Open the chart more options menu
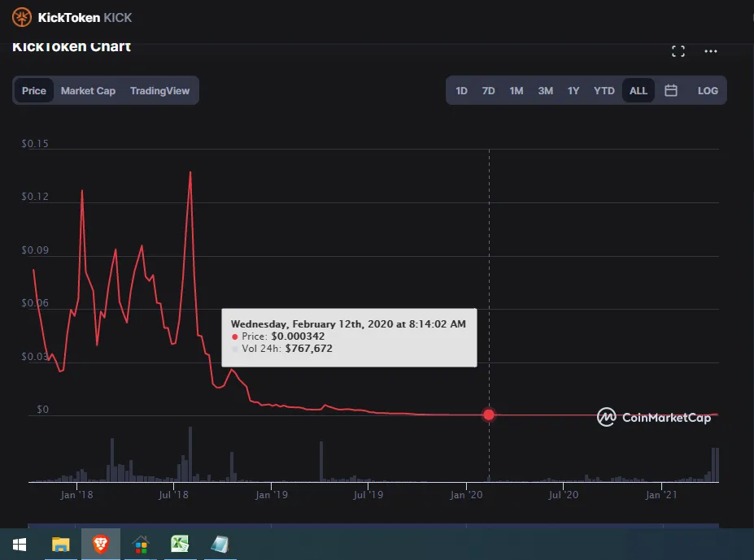Screen dimensions: 754x560 pos(710,51)
